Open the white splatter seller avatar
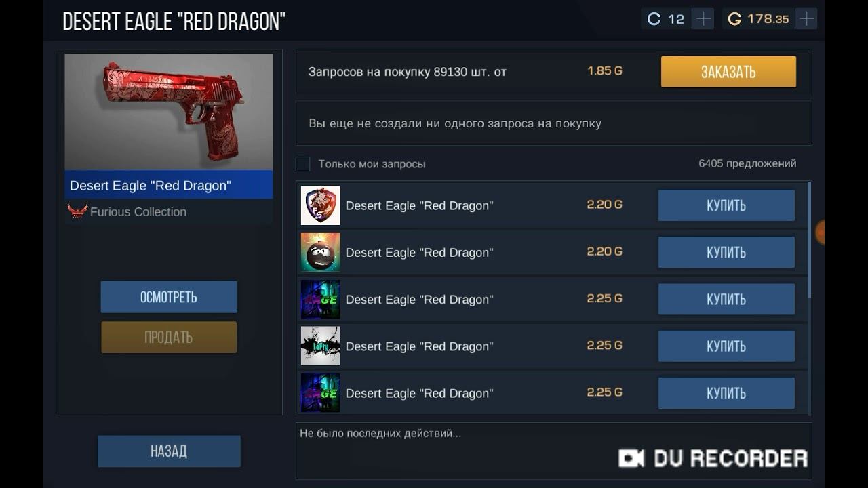Viewport: 868px width, 488px height. [320, 346]
